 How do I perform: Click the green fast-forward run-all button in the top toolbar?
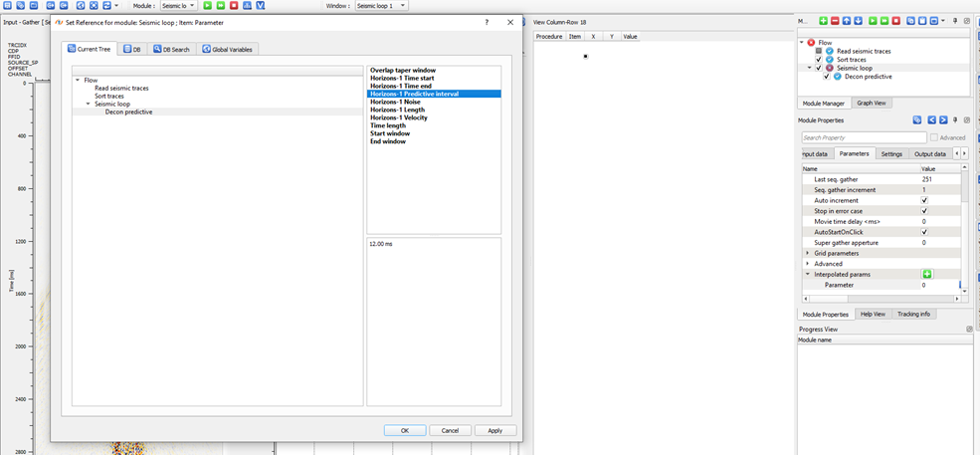click(221, 5)
